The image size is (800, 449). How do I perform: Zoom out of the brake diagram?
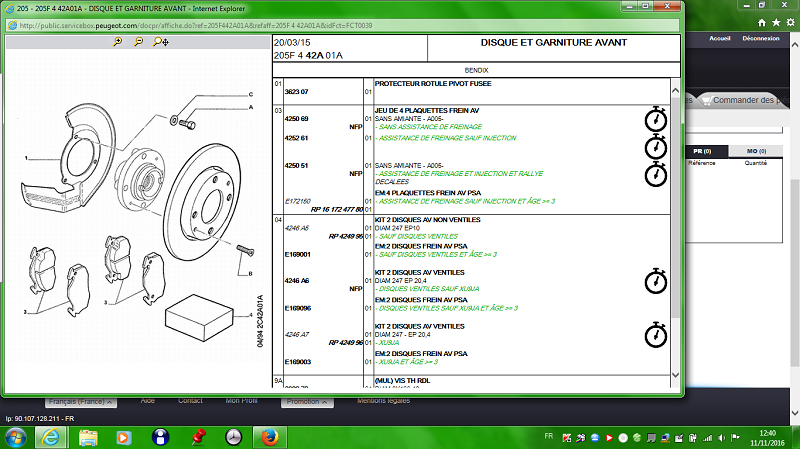pyautogui.click(x=138, y=42)
